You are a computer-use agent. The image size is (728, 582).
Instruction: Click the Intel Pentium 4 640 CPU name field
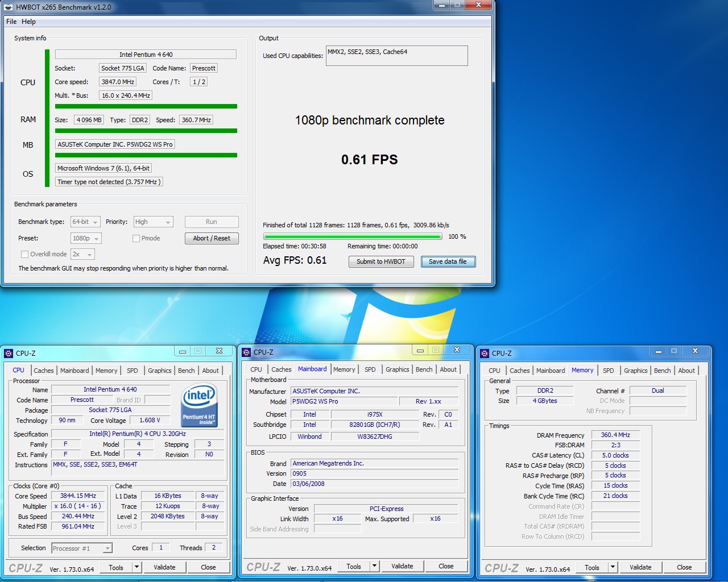click(146, 55)
